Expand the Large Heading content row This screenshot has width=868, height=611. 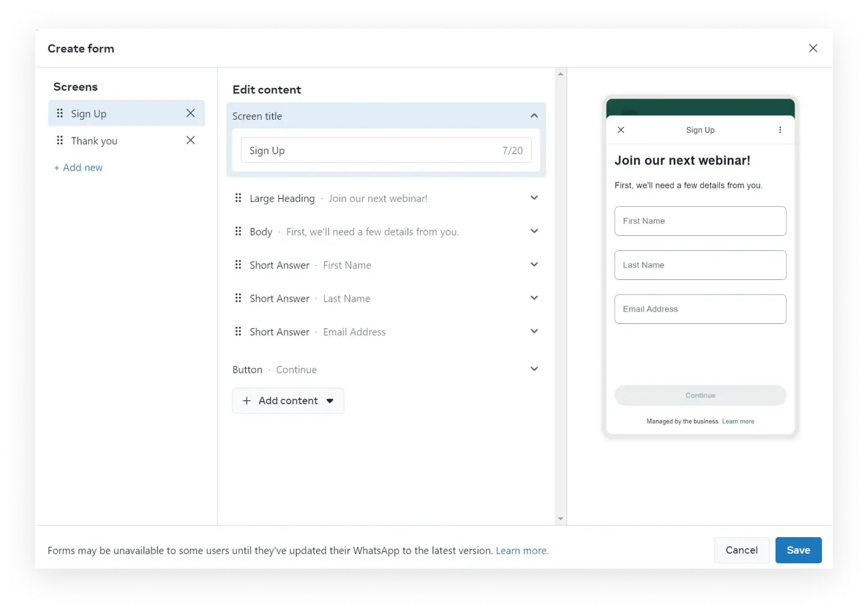(534, 198)
